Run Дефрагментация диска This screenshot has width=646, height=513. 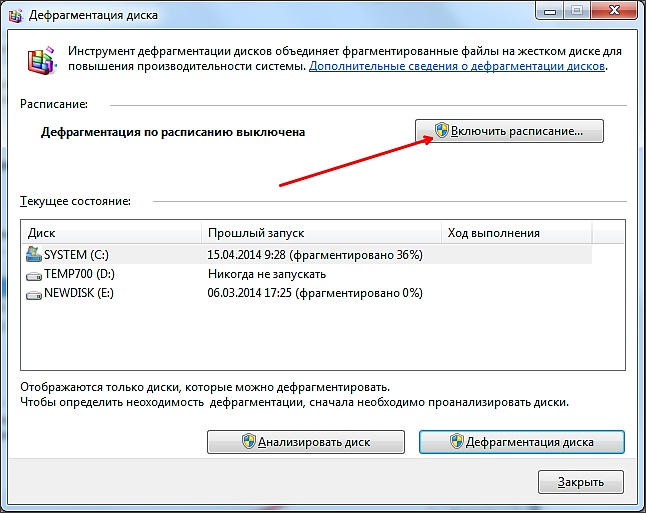(521, 442)
